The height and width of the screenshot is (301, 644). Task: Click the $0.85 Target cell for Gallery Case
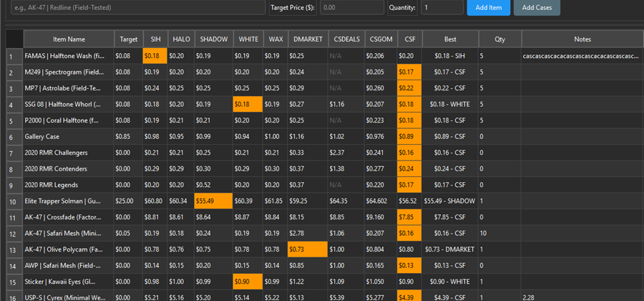coord(129,136)
